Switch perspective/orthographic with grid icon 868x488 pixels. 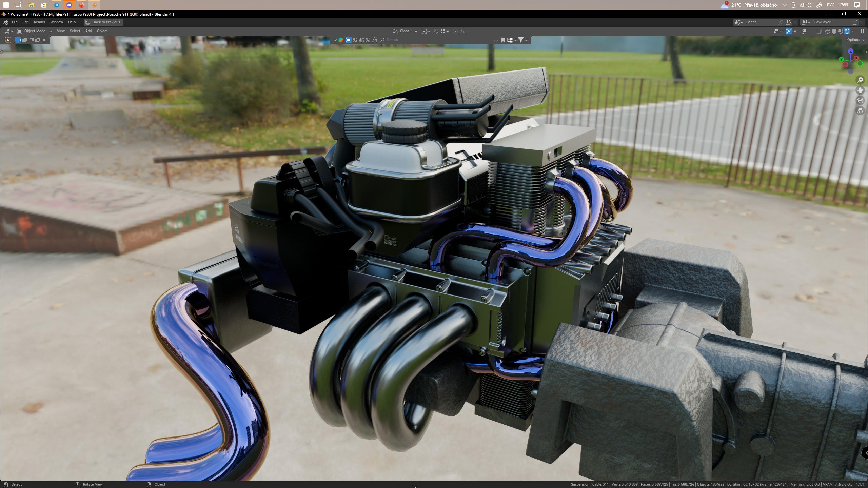[860, 110]
